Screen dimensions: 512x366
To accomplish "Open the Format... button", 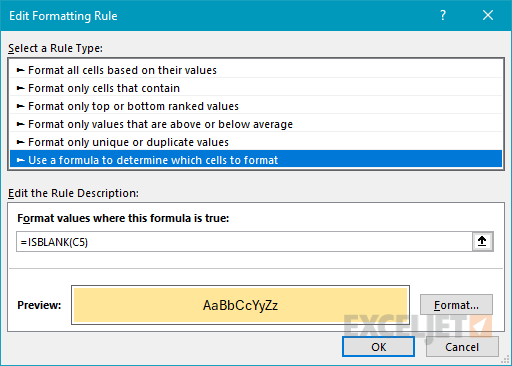I will [x=456, y=305].
